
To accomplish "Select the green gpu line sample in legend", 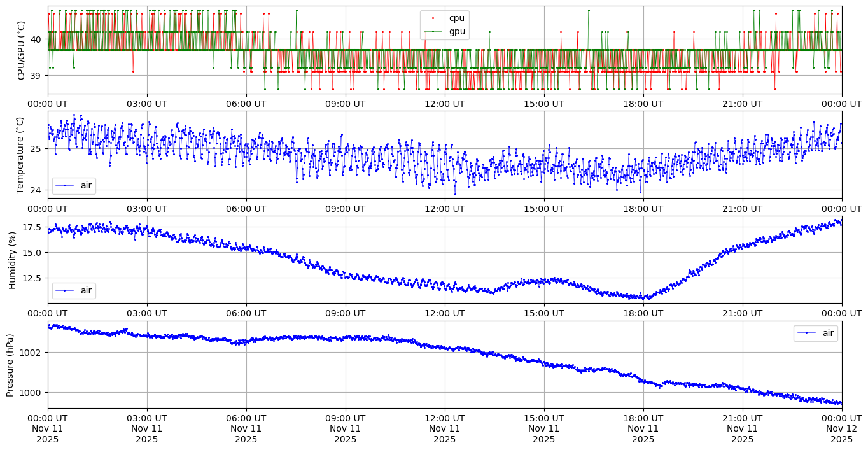I will (x=433, y=31).
